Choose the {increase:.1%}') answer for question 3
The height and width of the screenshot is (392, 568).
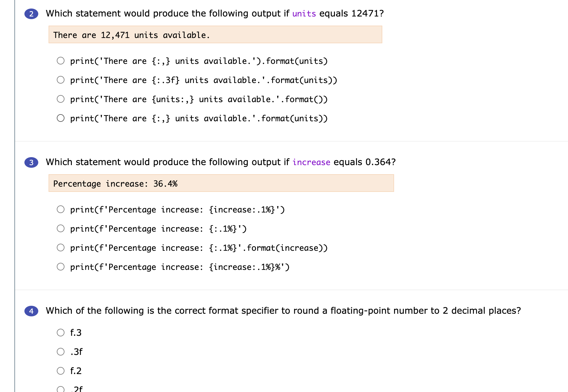click(61, 210)
